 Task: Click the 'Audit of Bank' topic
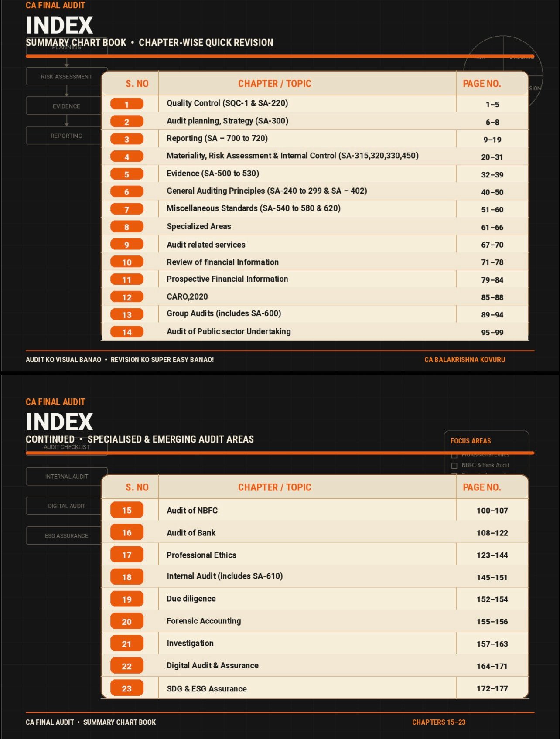tap(191, 533)
